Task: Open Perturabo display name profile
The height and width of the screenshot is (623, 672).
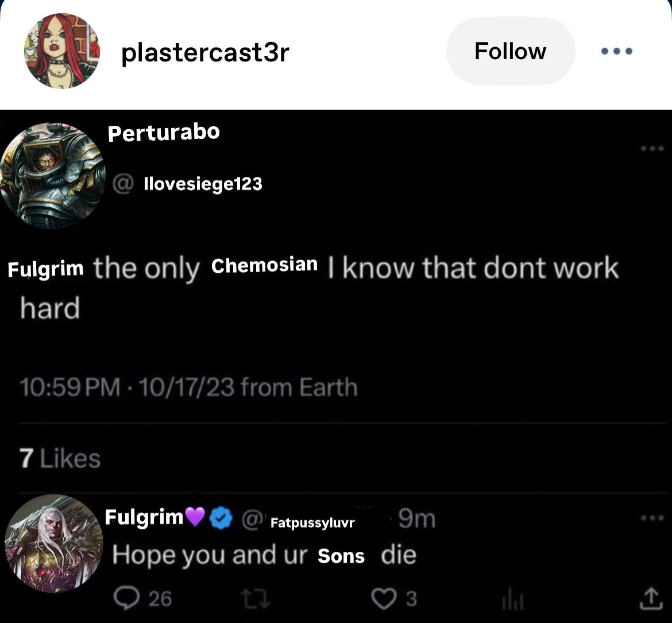Action: point(164,133)
